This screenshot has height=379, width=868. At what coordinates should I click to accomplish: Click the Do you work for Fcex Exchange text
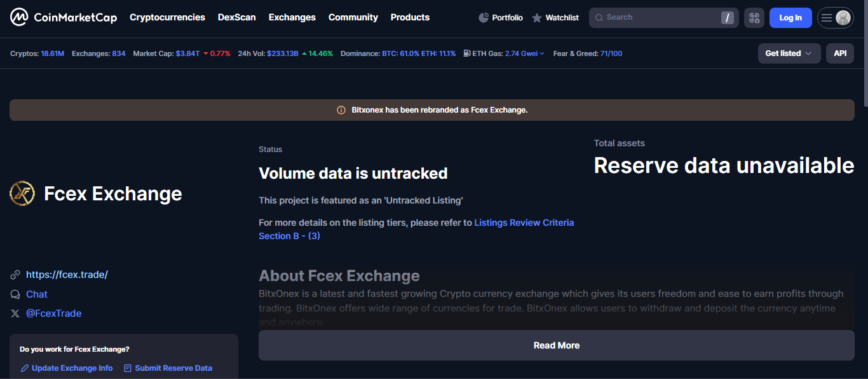(x=74, y=349)
